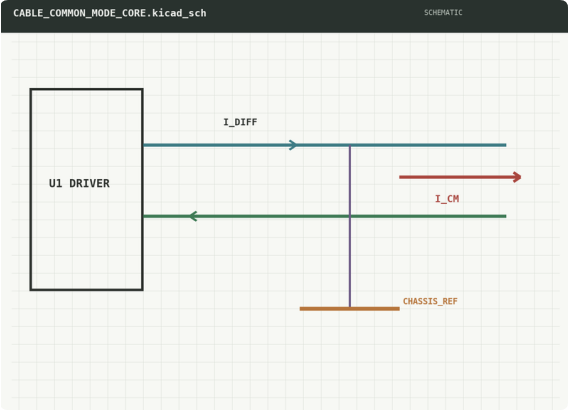568x410 pixels.
Task: Select the purple vertical wire
Action: click(350, 226)
